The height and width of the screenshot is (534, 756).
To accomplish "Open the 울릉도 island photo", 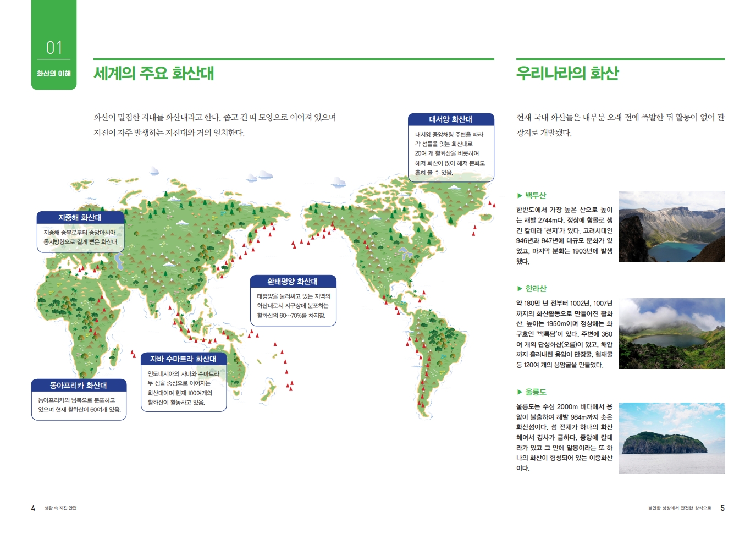I will 672,438.
